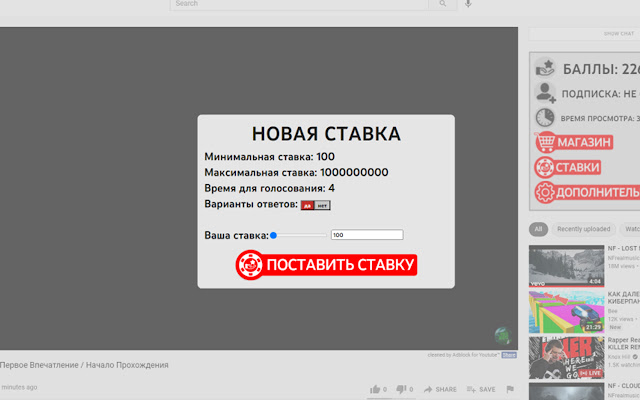The image size is (640, 400).
Task: Click the Share link beside Adblock notice
Action: point(509,355)
